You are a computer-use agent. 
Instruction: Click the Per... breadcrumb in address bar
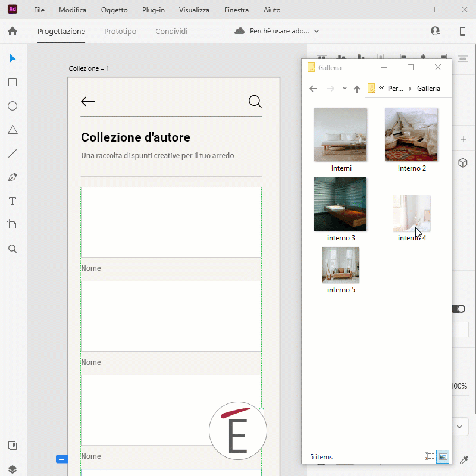(396, 89)
